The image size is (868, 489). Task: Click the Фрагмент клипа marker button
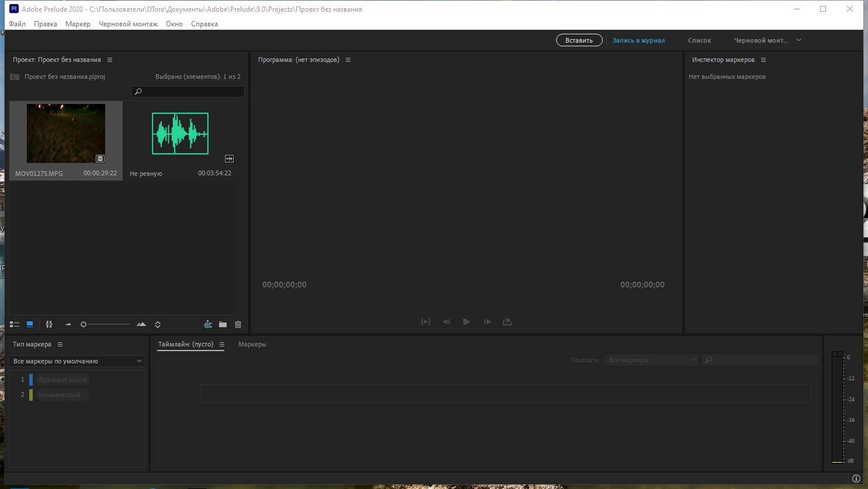pyautogui.click(x=62, y=380)
